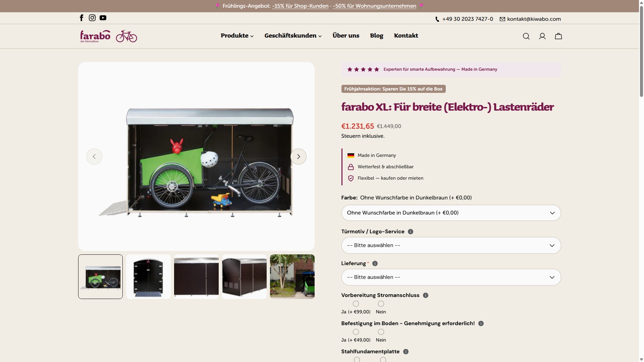Image resolution: width=644 pixels, height=362 pixels.
Task: Select Ja for Befestigung im Boden
Action: click(356, 332)
